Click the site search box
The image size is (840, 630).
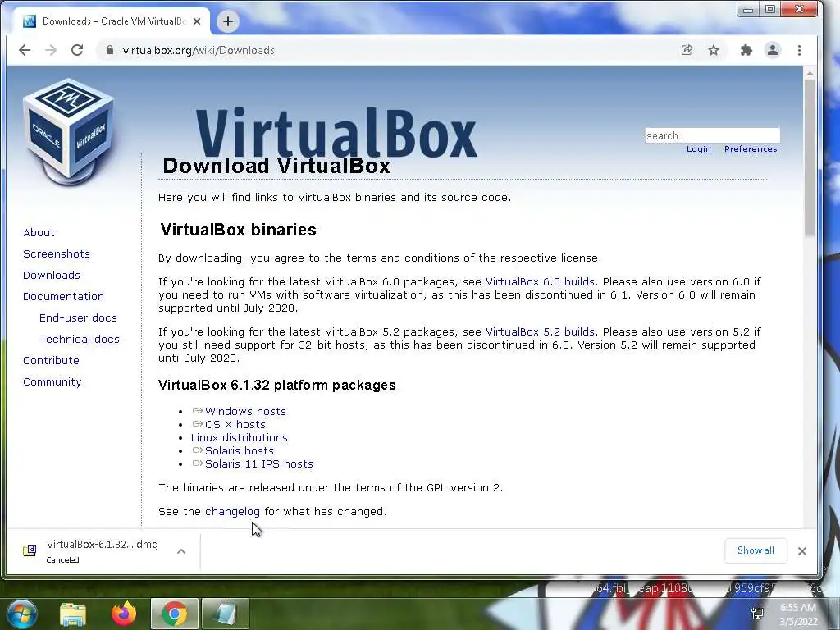pyautogui.click(x=713, y=135)
